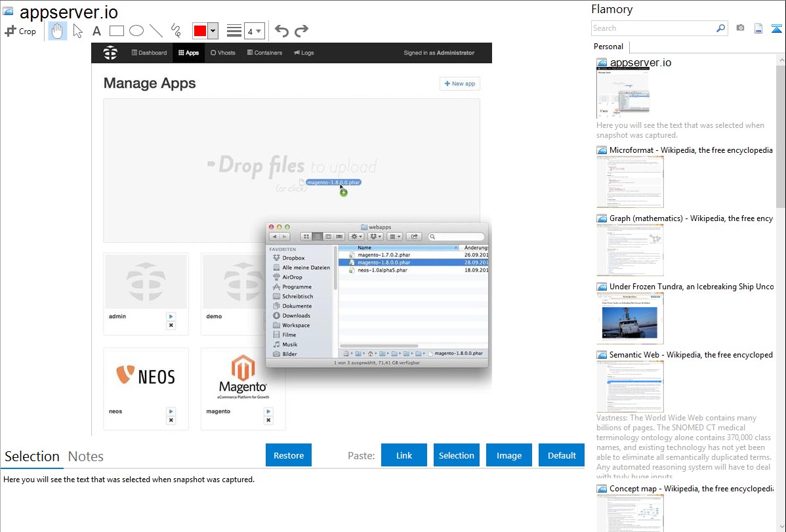The width and height of the screenshot is (786, 532).
Task: Pick the rectangle drawing tool
Action: (116, 31)
